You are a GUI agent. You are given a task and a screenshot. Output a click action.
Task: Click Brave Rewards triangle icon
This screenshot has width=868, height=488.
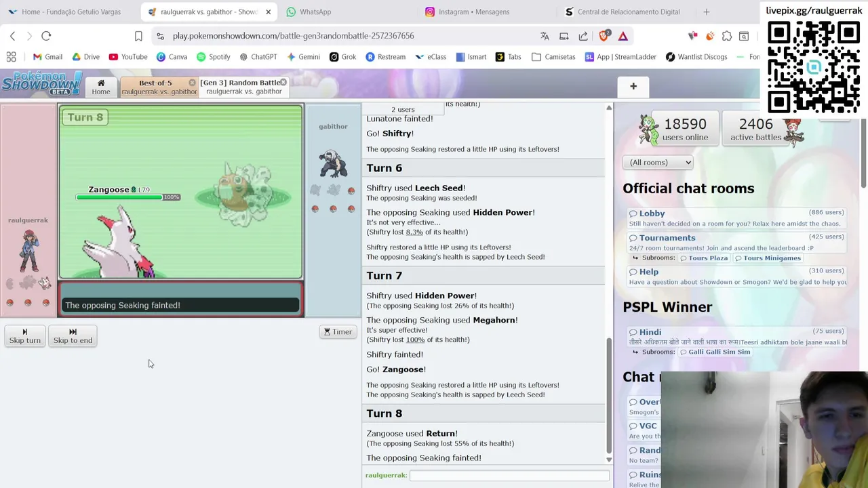(623, 36)
